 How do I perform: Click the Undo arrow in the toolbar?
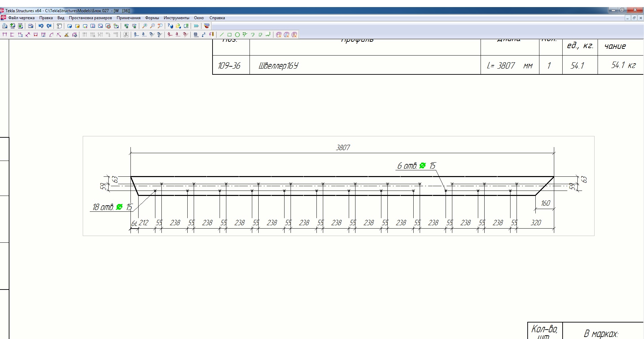point(41,26)
